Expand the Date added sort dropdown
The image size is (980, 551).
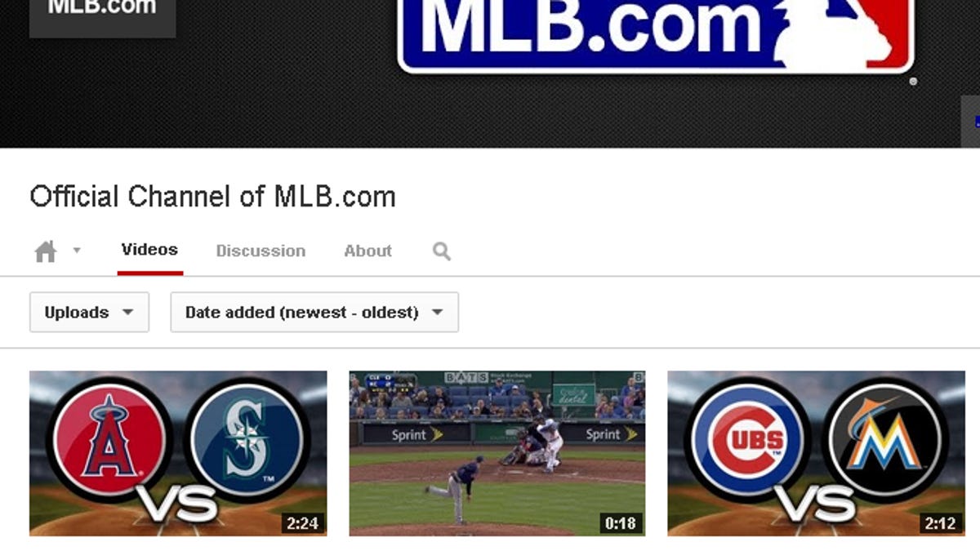pos(314,313)
